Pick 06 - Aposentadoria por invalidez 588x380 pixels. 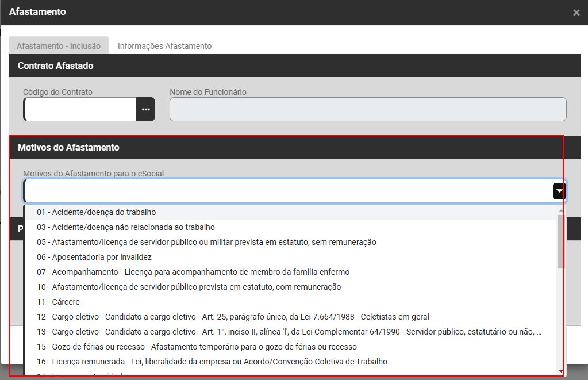tap(94, 257)
